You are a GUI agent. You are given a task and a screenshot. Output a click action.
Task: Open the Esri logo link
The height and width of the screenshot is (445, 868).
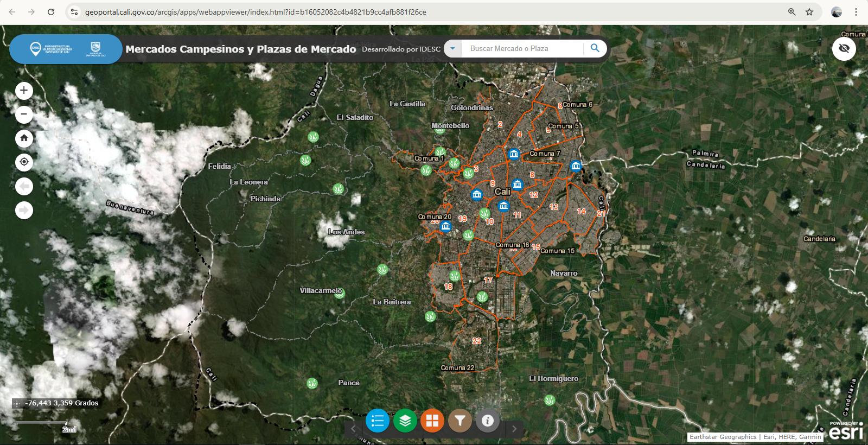tap(846, 431)
